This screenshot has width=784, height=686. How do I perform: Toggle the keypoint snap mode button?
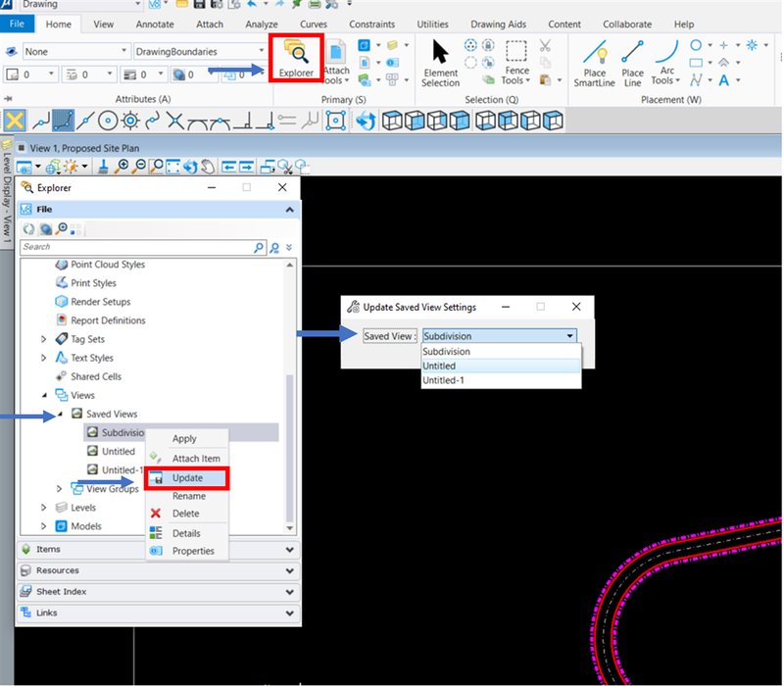(63, 121)
